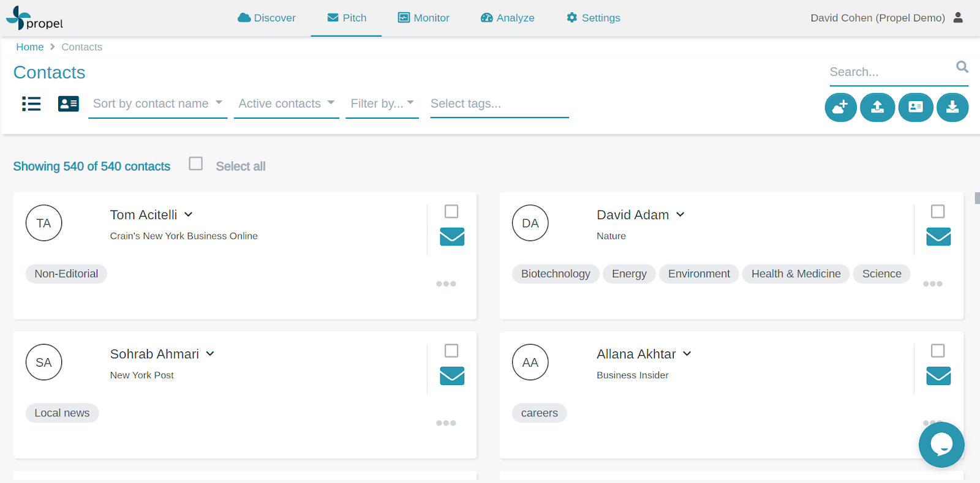Click the upload contacts round button

(878, 107)
